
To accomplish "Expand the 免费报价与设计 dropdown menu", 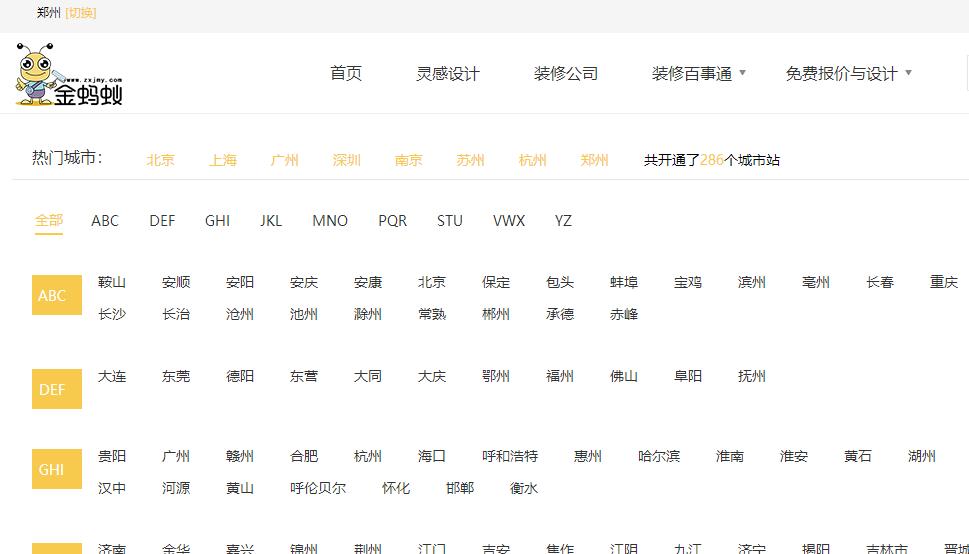I will [x=848, y=74].
